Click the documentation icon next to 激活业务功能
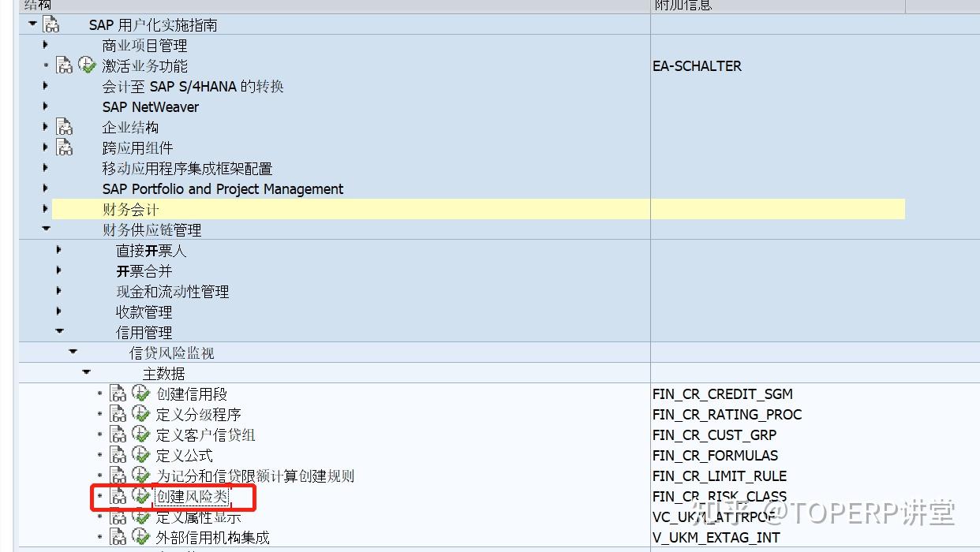This screenshot has width=980, height=552. 64,66
